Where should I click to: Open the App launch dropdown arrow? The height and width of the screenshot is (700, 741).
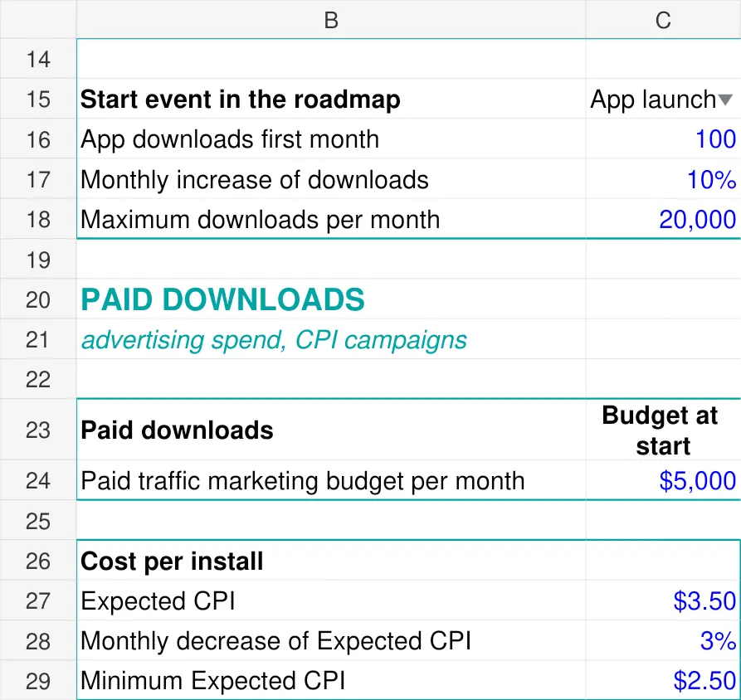click(x=725, y=100)
